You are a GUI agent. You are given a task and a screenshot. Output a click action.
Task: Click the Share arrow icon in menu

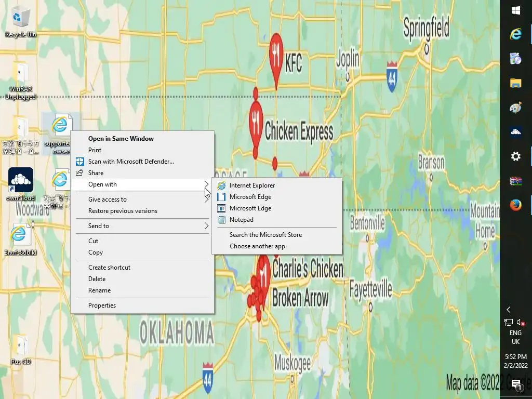79,172
